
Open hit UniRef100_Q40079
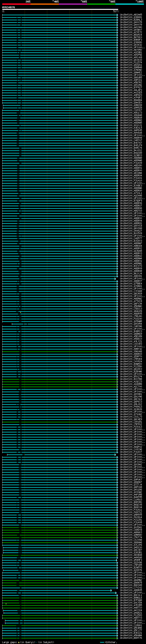pos(131,25)
